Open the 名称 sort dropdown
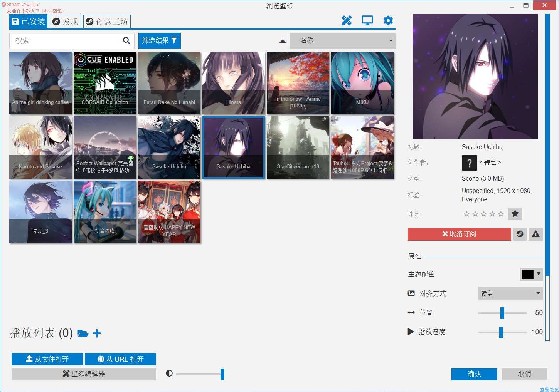 342,40
